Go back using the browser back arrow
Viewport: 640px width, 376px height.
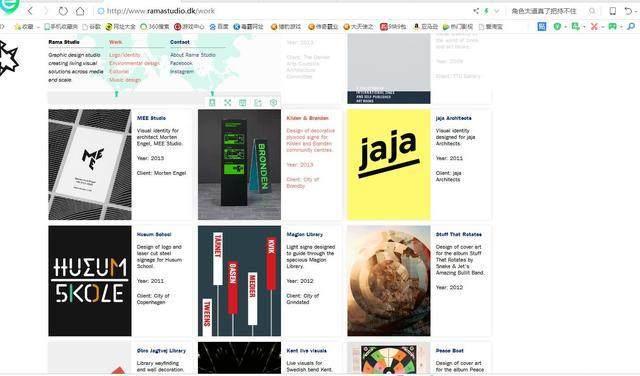tap(30, 11)
